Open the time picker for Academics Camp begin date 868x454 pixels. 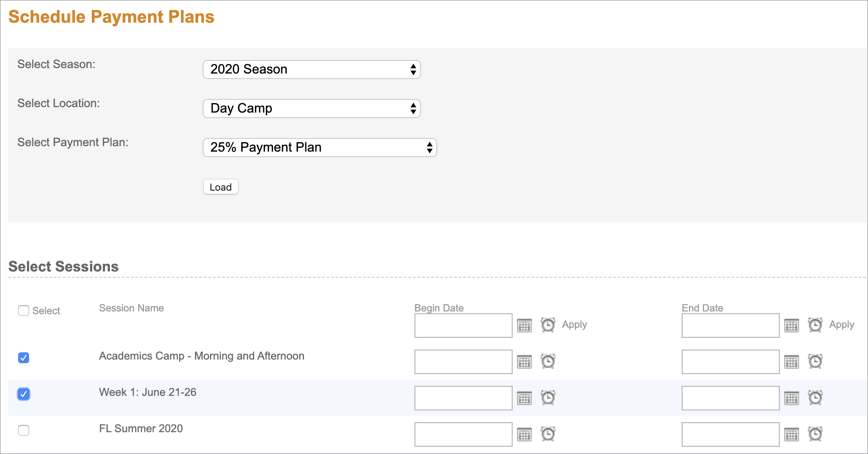tap(548, 361)
